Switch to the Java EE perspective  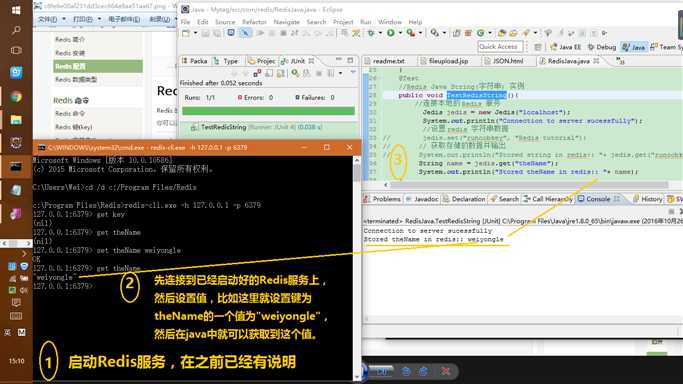[565, 47]
